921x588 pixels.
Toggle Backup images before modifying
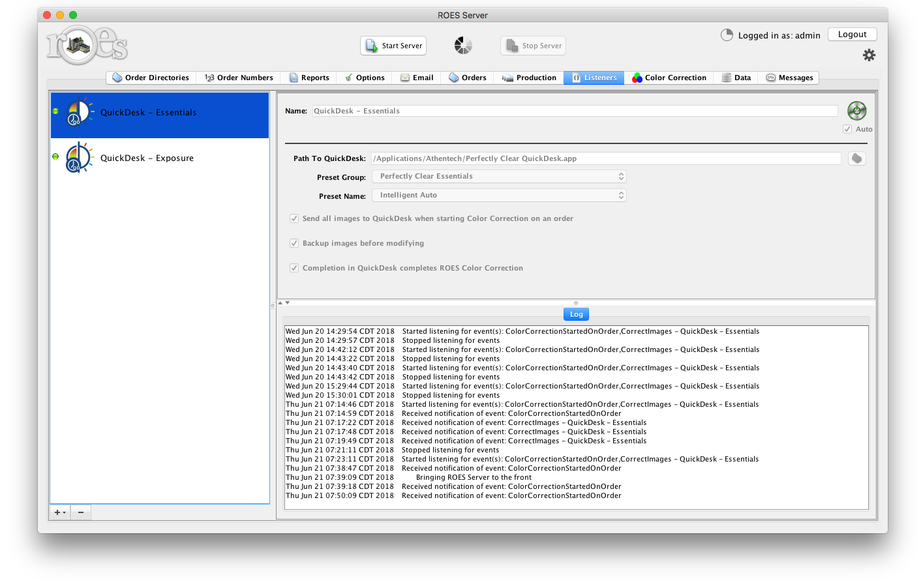(294, 243)
